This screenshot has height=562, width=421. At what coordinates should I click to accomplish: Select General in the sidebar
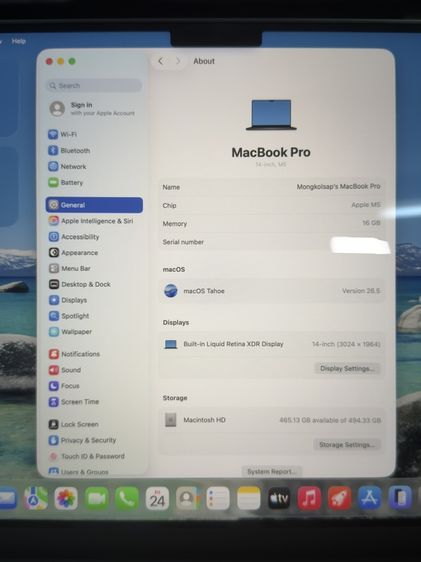pyautogui.click(x=94, y=205)
